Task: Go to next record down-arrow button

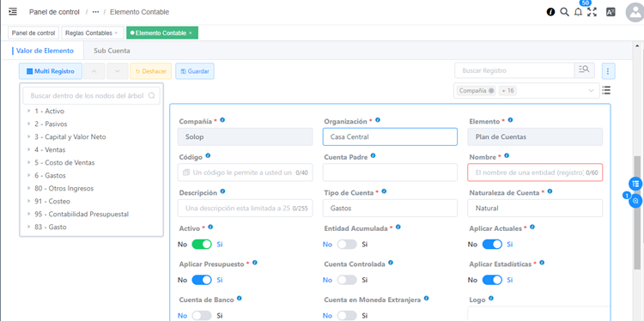Action: pos(118,71)
